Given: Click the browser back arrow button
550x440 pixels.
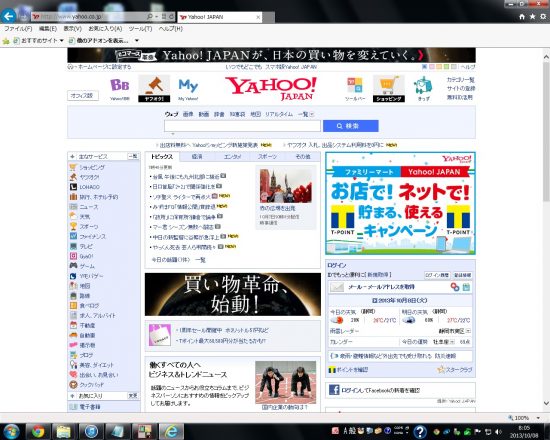Looking at the screenshot, I should coord(8,16).
